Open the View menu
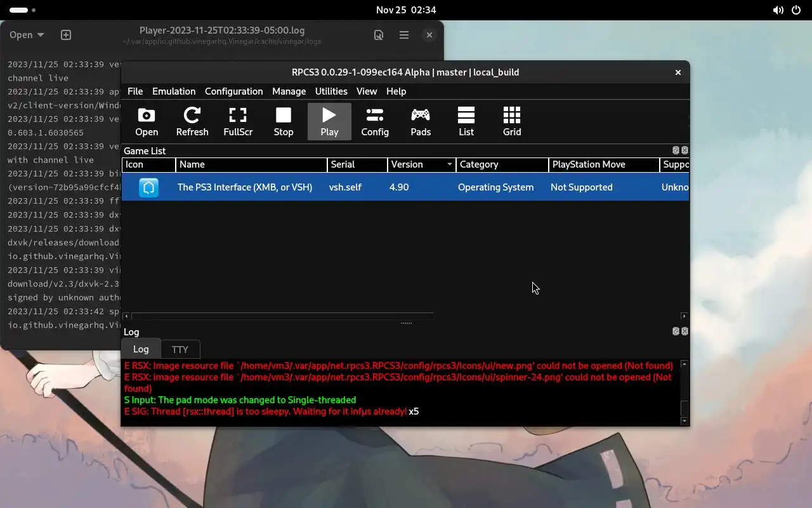The height and width of the screenshot is (508, 812). tap(367, 91)
